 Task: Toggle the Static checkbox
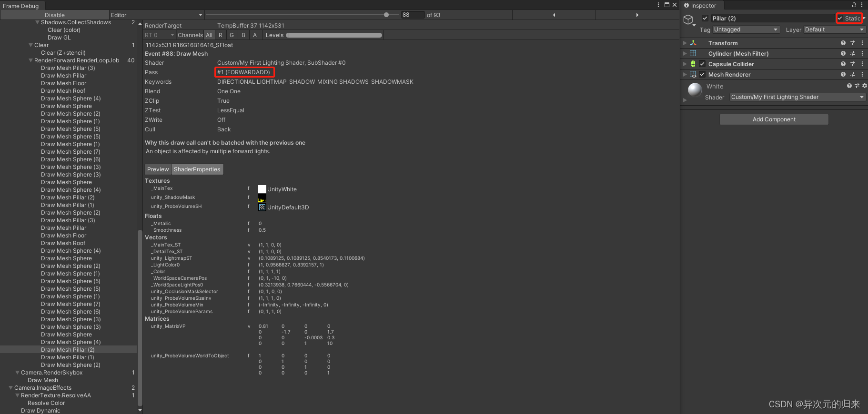(x=840, y=18)
